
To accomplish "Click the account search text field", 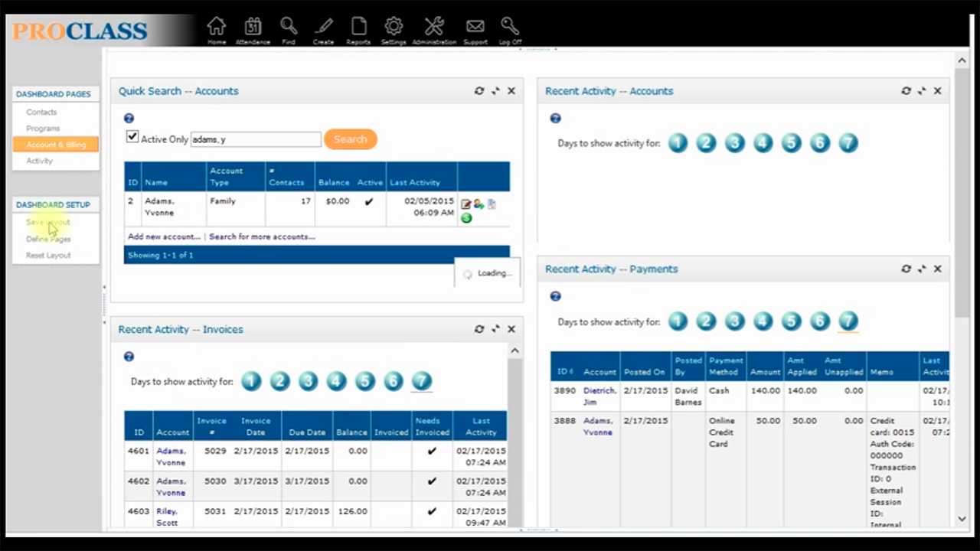I will (256, 139).
